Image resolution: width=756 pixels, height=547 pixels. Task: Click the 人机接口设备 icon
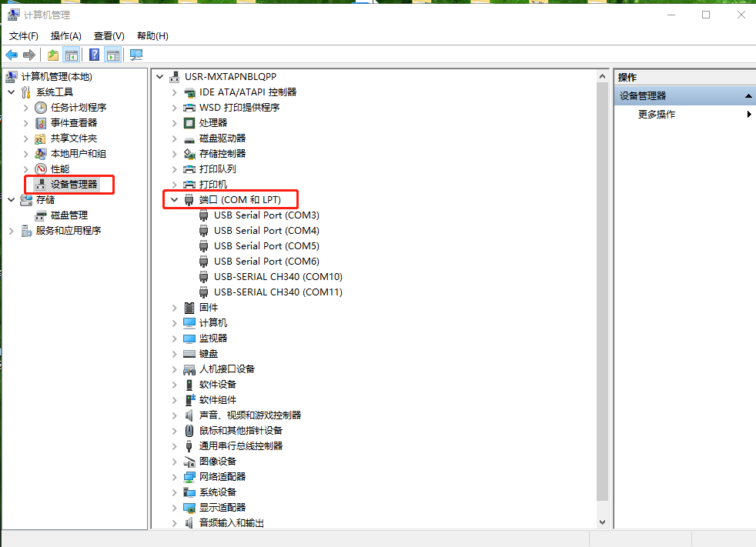click(x=189, y=369)
